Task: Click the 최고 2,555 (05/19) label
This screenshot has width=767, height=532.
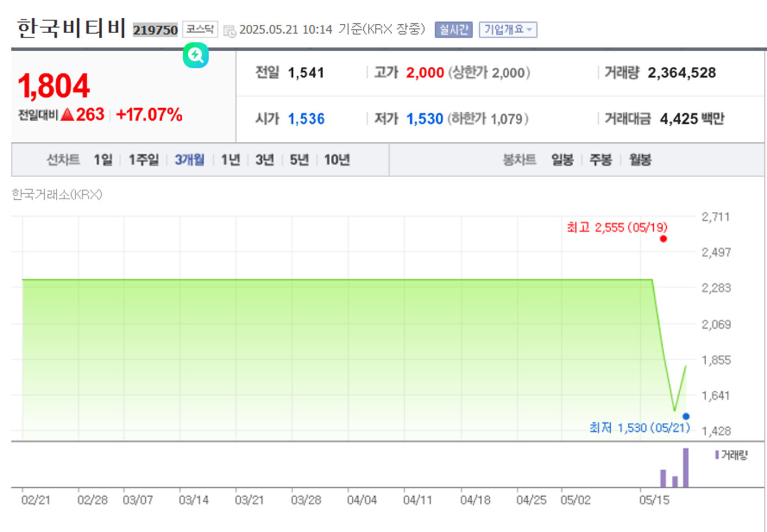Action: [x=617, y=227]
